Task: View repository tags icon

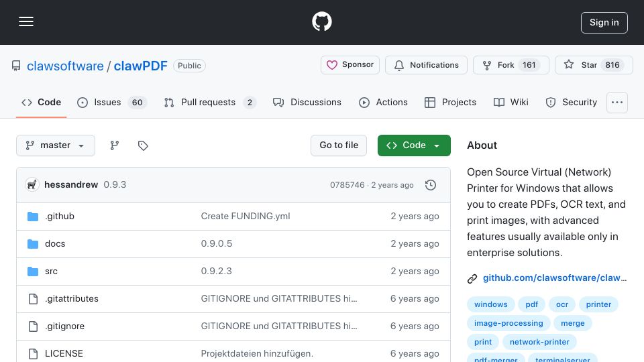Action: coord(143,145)
